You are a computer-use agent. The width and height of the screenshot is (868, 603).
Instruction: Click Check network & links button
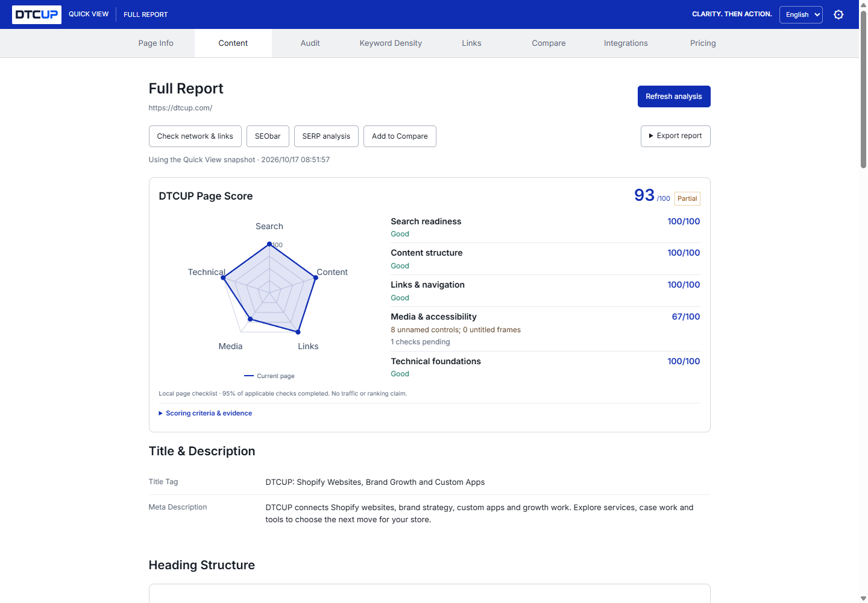click(195, 136)
